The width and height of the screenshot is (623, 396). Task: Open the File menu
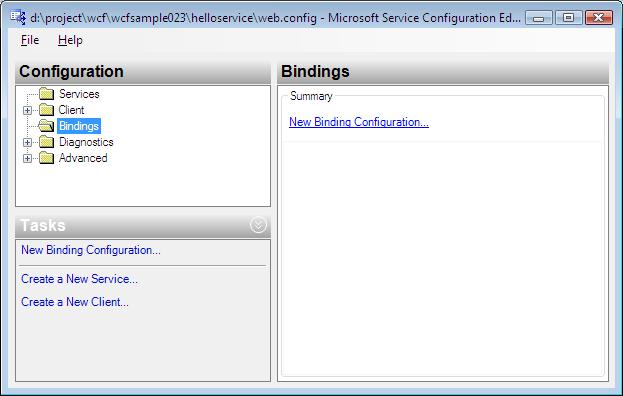click(x=30, y=40)
